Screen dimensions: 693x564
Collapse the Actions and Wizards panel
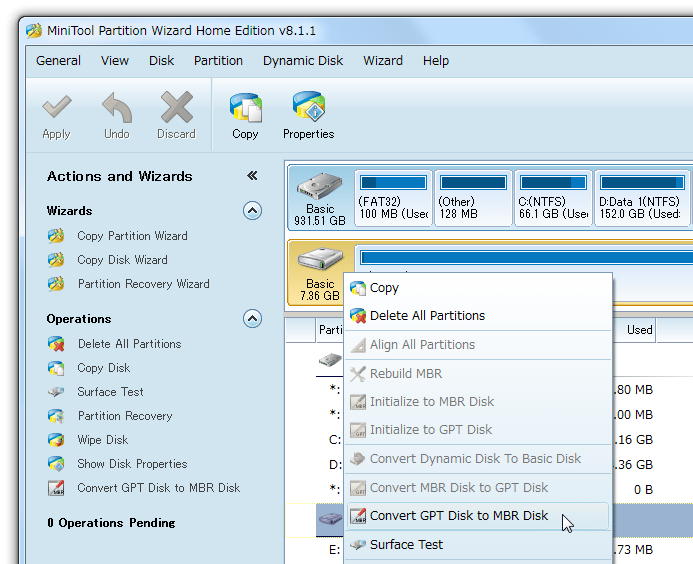(x=252, y=176)
